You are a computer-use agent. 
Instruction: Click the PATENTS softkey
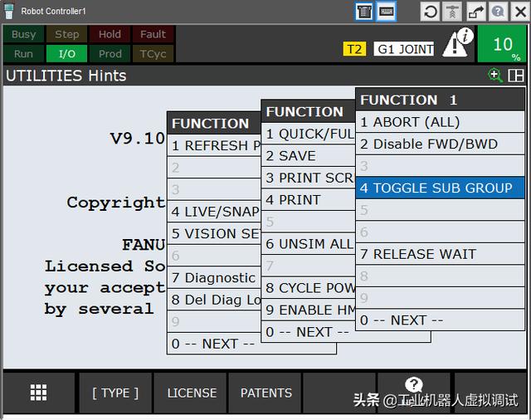point(266,393)
